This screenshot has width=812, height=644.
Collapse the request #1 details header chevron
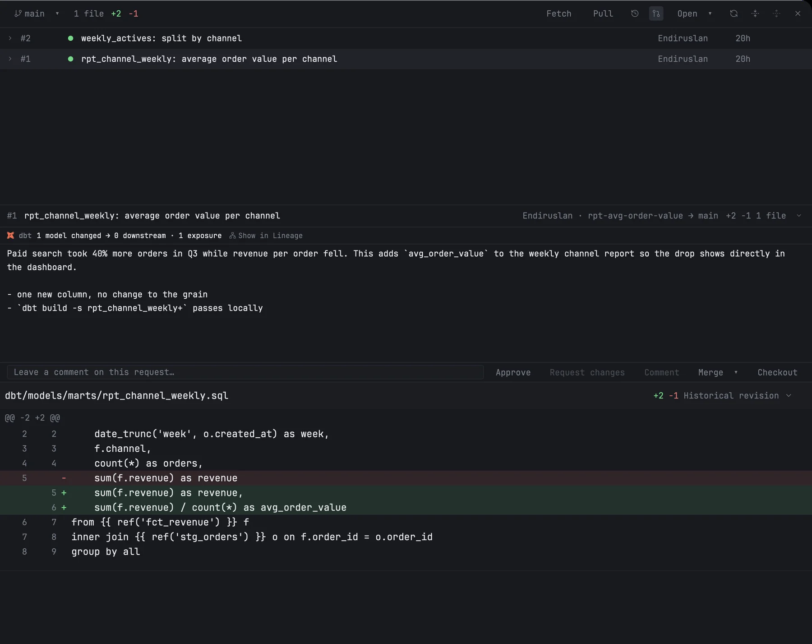pyautogui.click(x=799, y=216)
